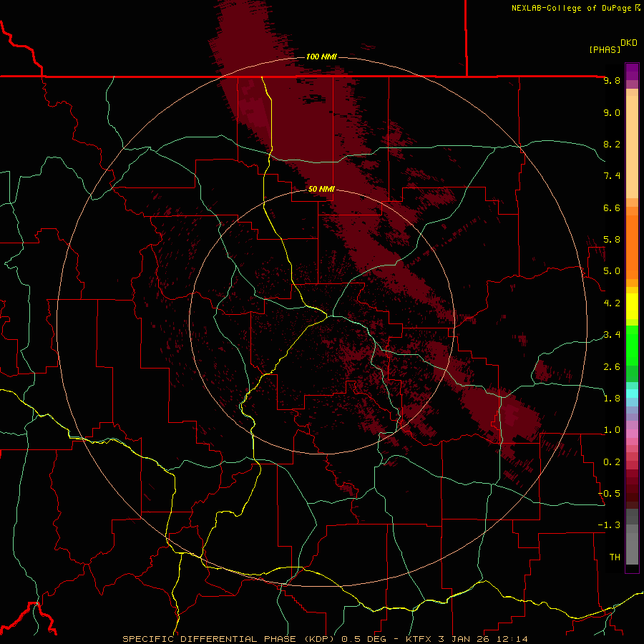
Task: Click the 2.6 legend value
Action: (x=612, y=367)
